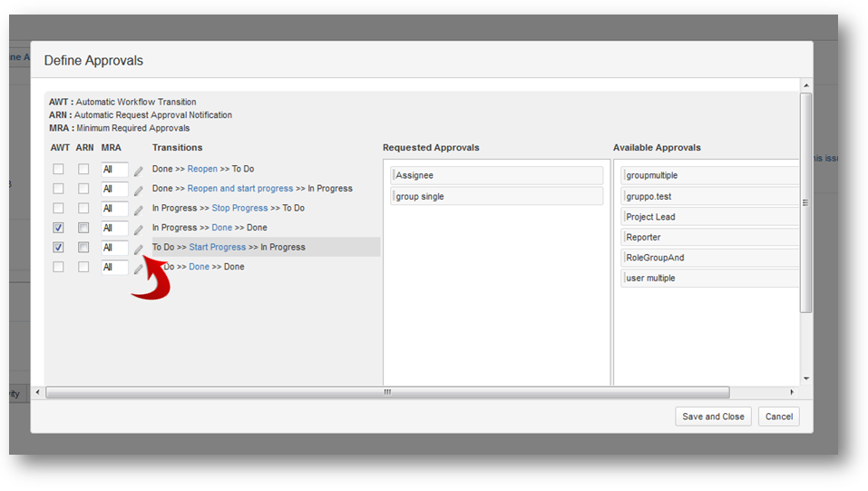Click pencil icon for Reopen and start progress row
The image size is (868, 491).
pos(139,190)
